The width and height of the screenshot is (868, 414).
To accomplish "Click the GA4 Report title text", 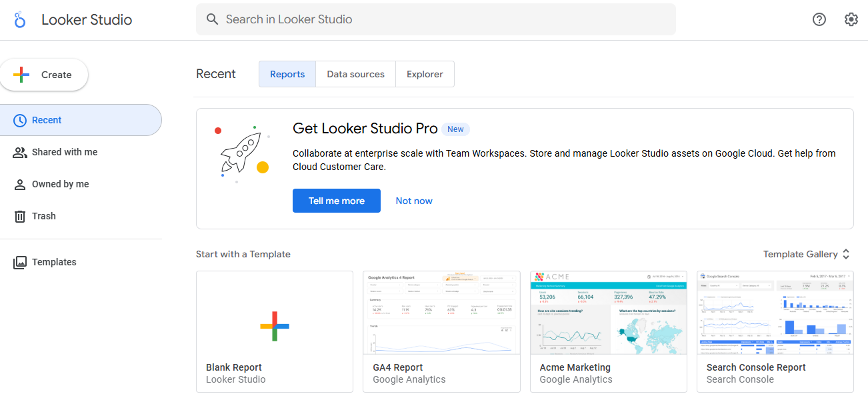I will tap(398, 367).
